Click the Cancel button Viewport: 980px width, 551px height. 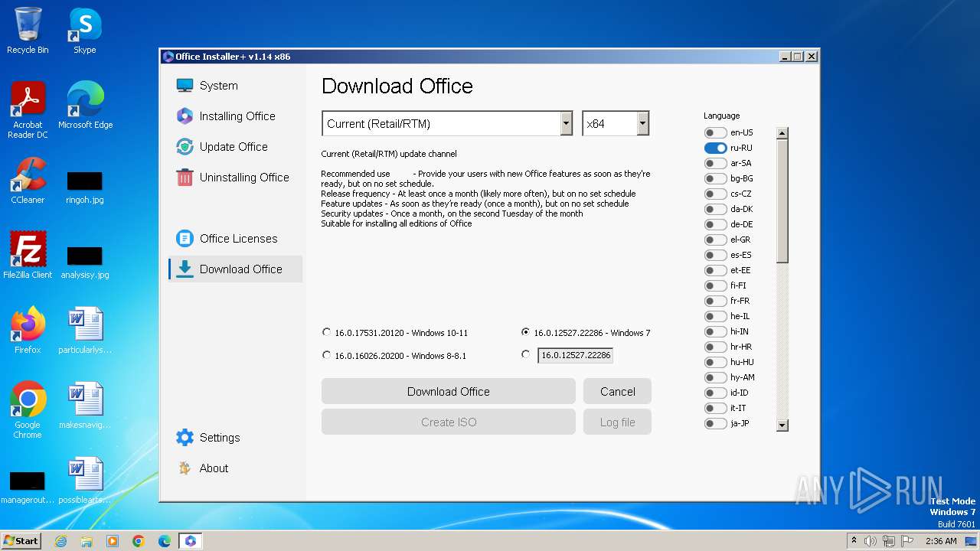point(617,391)
